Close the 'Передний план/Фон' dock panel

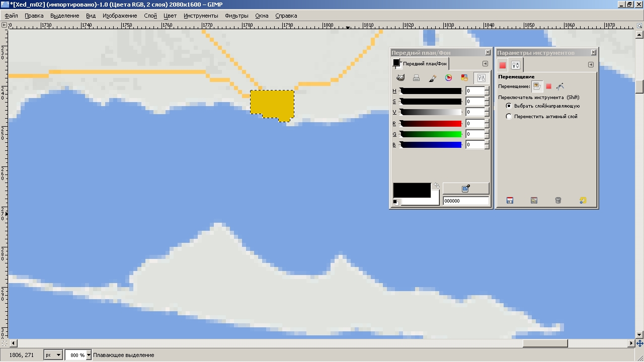[x=488, y=52]
